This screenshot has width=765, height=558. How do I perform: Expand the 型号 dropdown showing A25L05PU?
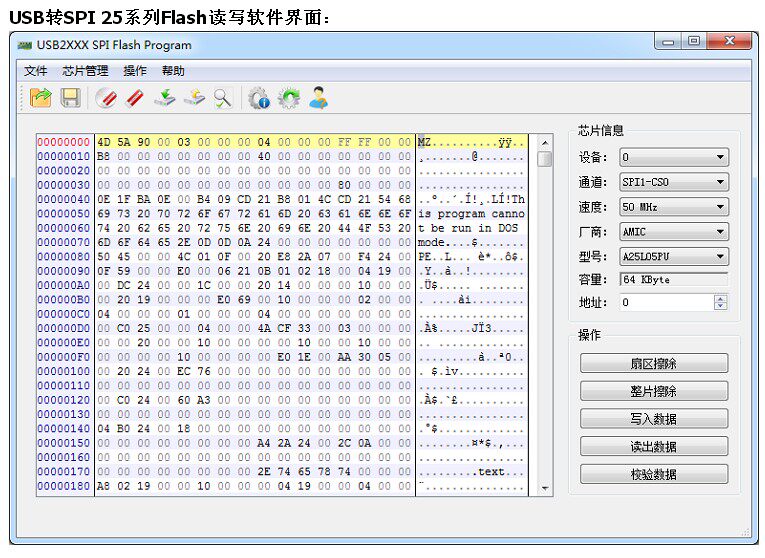coord(674,257)
